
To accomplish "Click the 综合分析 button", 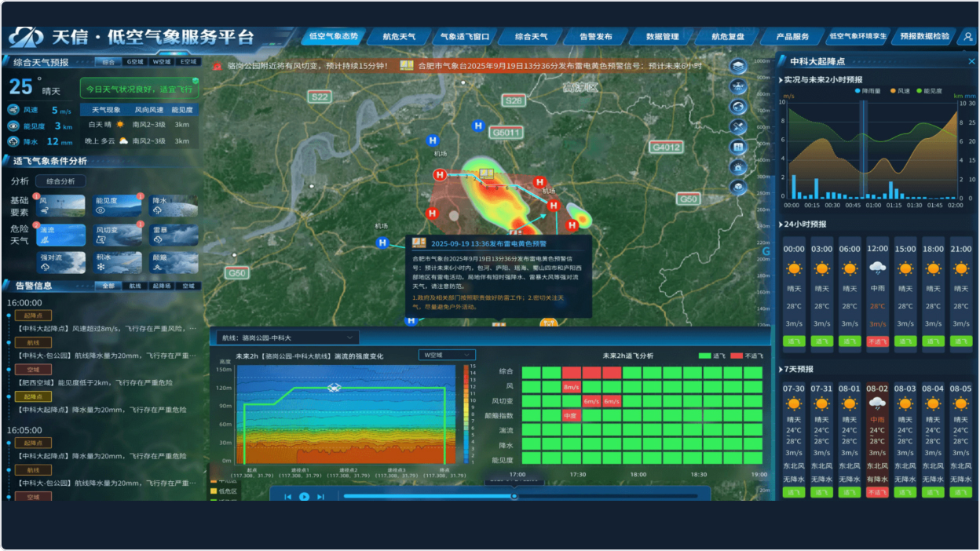I will (x=61, y=181).
